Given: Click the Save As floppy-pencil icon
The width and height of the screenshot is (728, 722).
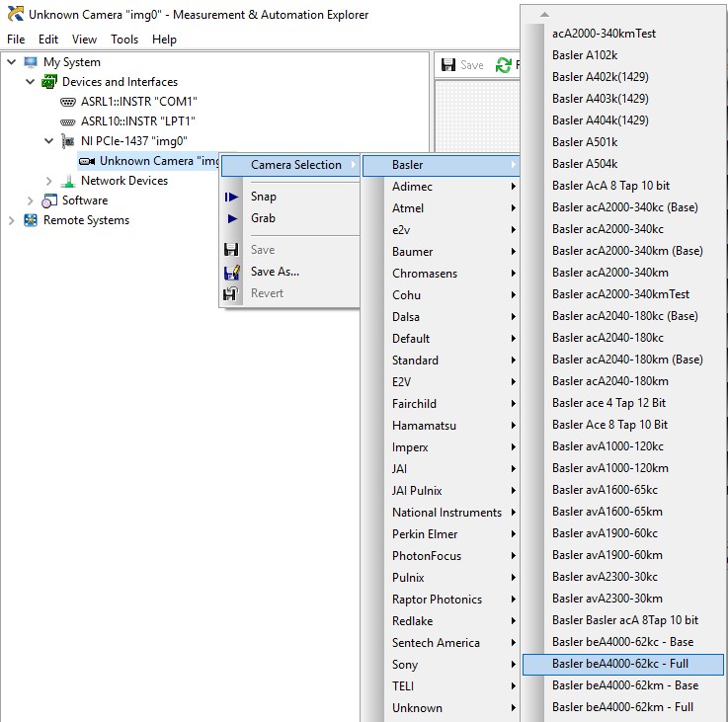Looking at the screenshot, I should pos(232,272).
